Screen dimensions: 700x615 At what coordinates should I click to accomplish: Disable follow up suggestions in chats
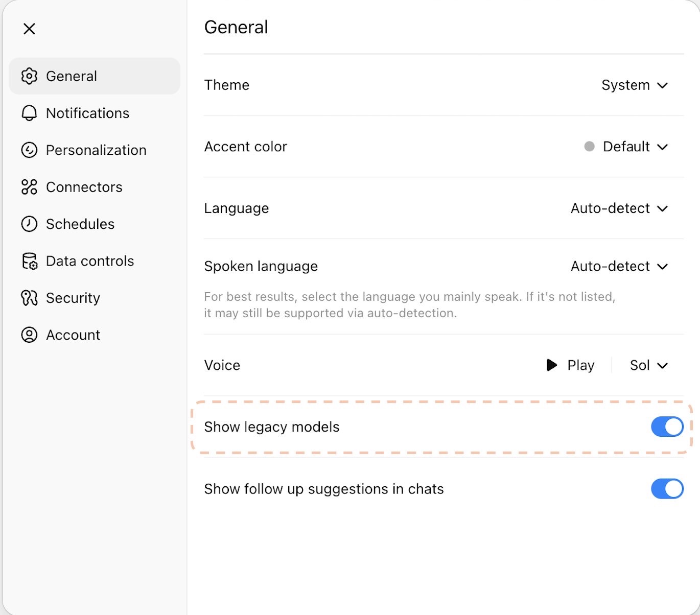667,489
